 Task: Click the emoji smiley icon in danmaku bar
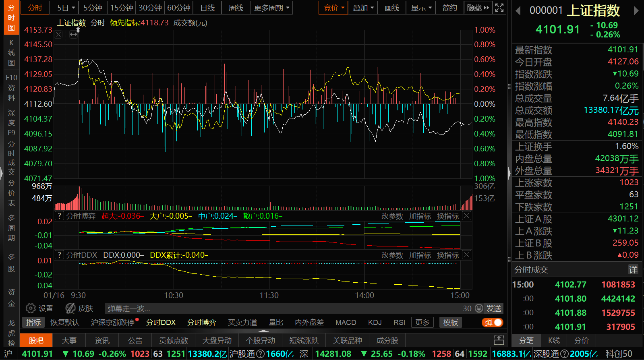click(x=479, y=308)
